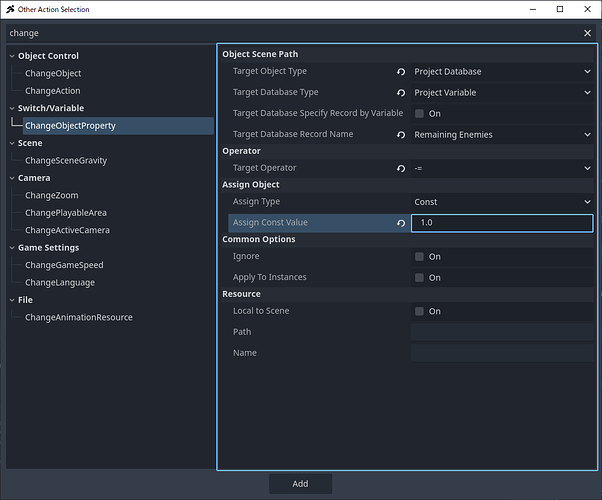Enable Target Database Specify Record by Variable
Viewport: 602px width, 500px height.
[x=420, y=114]
